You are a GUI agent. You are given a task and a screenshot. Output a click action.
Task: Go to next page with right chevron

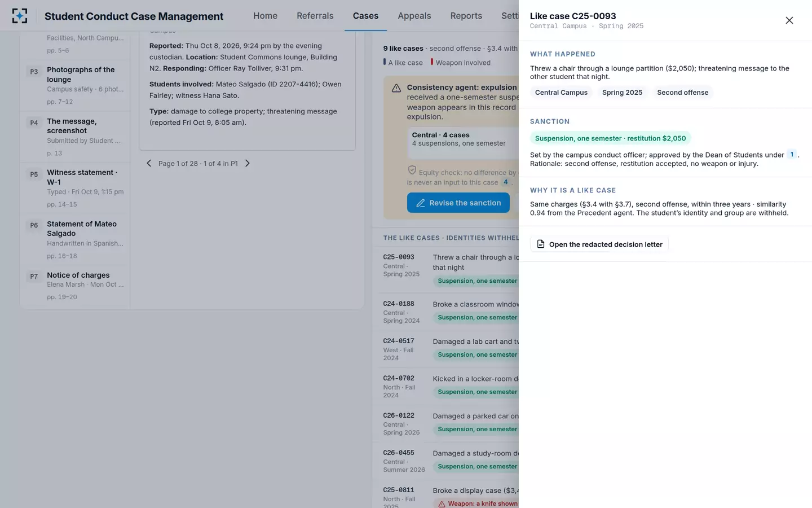247,163
